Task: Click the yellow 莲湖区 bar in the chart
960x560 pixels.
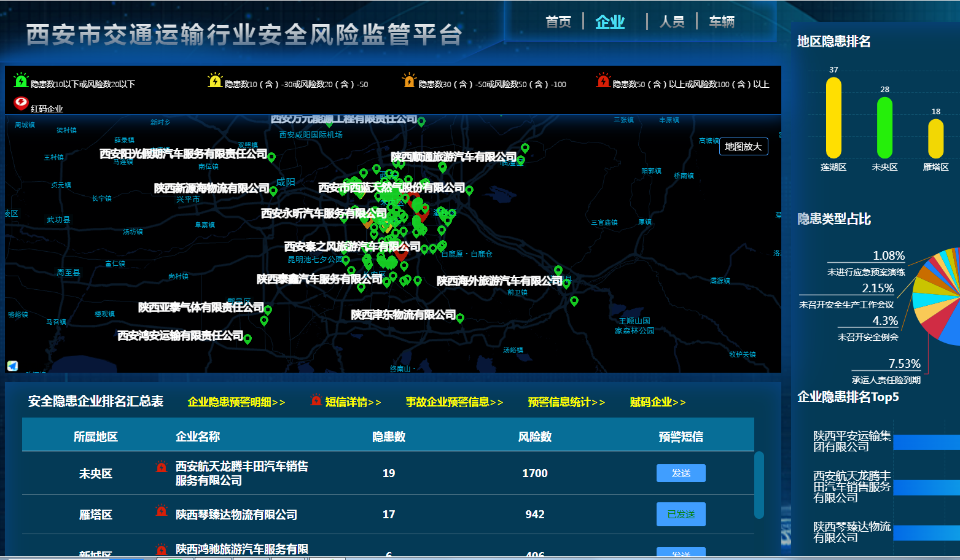Action: pyautogui.click(x=833, y=118)
